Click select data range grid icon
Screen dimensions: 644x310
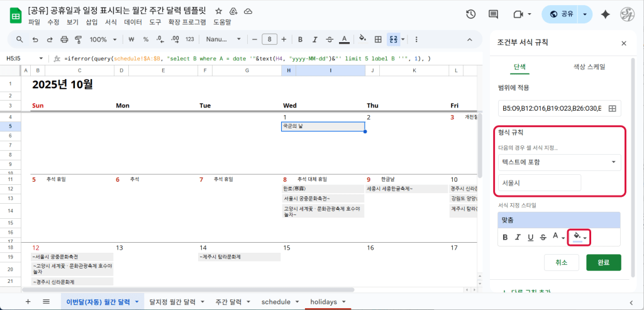click(x=611, y=109)
